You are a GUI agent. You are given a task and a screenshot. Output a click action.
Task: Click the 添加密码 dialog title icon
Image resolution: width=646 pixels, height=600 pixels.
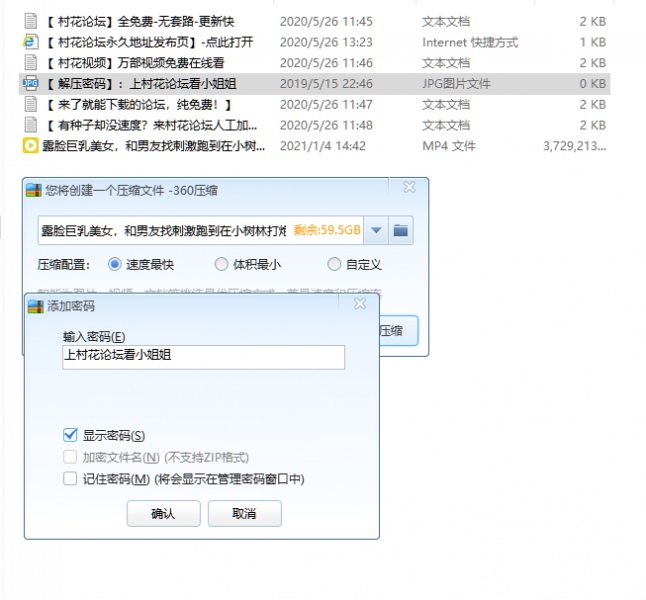pos(36,306)
